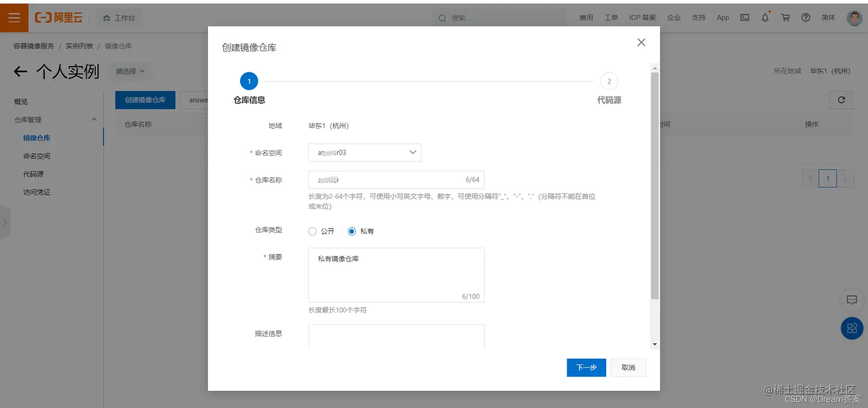Select the 公开 repository type
The image size is (868, 408).
312,232
